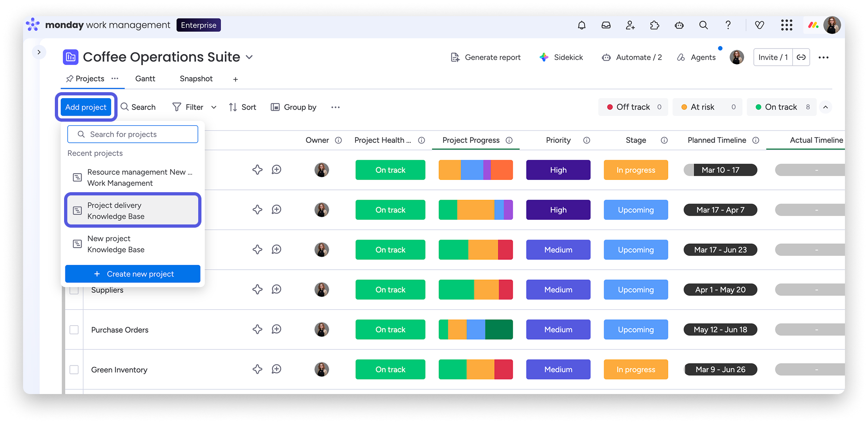Open the nine-dot products switcher
This screenshot has height=424, width=868.
tap(787, 25)
